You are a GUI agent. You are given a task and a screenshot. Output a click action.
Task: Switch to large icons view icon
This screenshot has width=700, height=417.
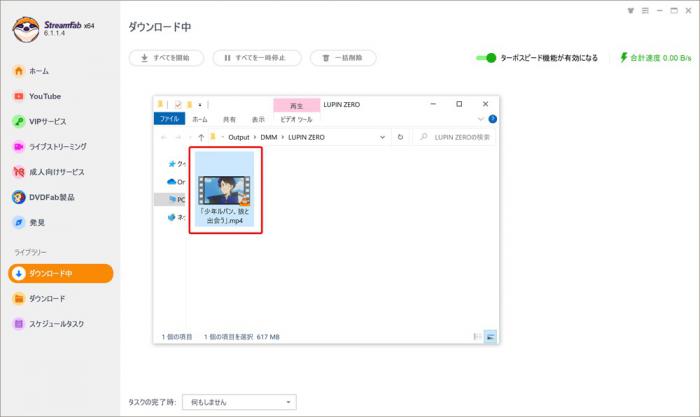(x=490, y=337)
